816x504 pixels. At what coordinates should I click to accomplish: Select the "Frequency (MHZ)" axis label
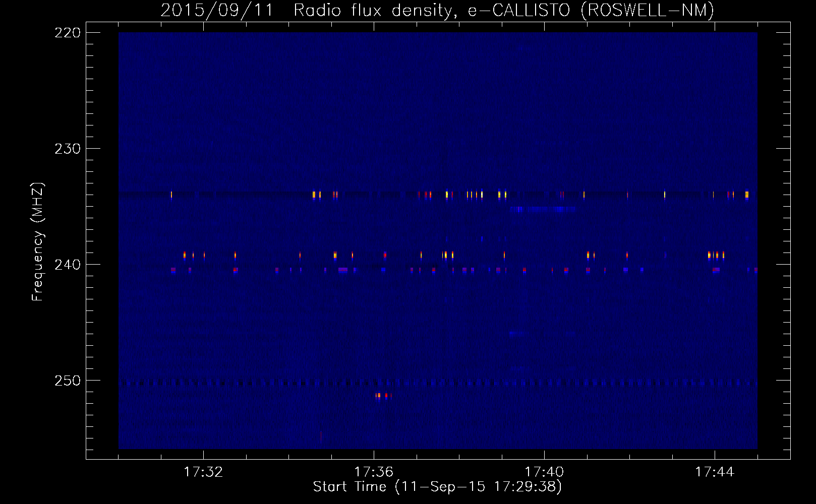click(38, 241)
